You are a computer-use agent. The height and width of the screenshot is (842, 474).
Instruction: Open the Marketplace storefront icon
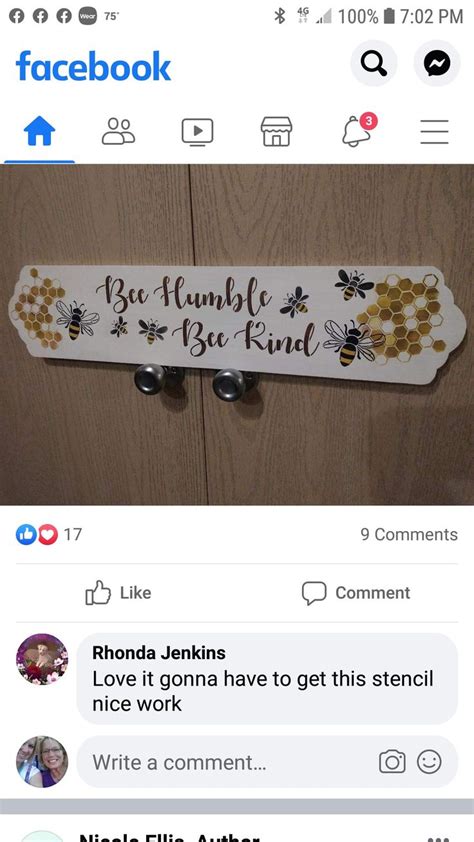tap(276, 132)
